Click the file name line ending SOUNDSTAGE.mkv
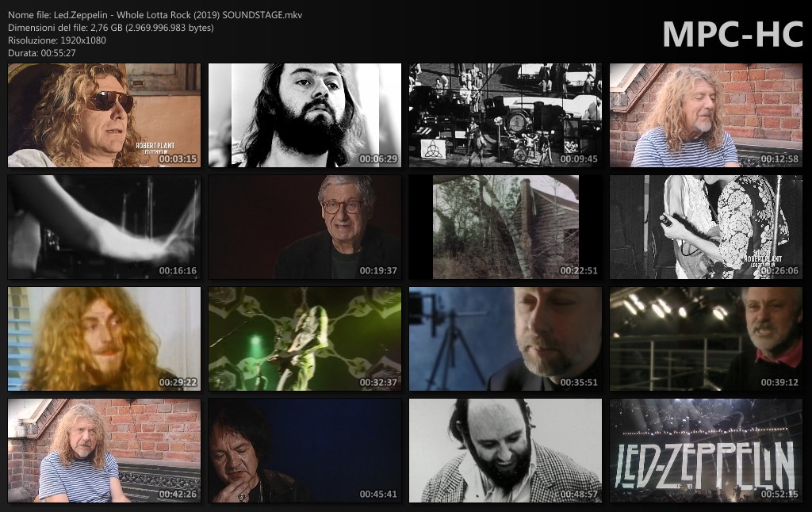Screen dimensions: 812x512 click(155, 15)
